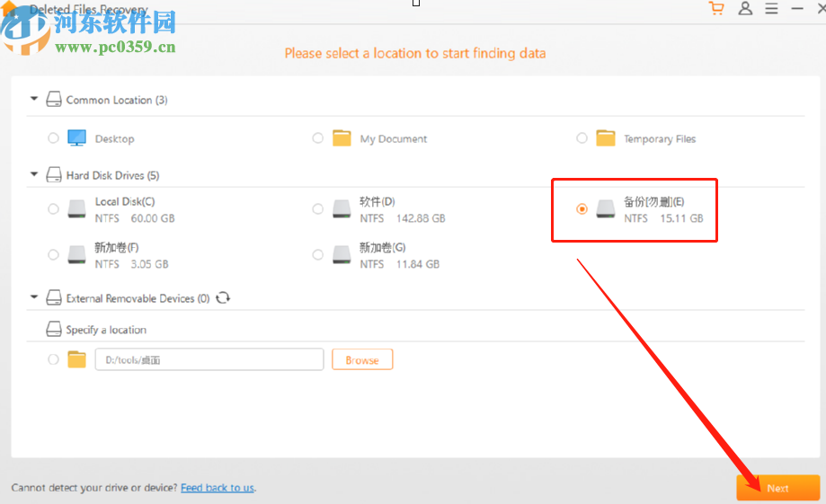Minimize the recovery window
This screenshot has width=826, height=504.
click(797, 8)
